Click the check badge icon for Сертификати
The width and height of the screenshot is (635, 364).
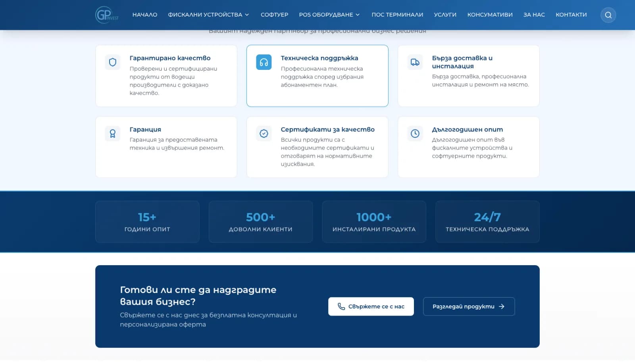pyautogui.click(x=264, y=134)
